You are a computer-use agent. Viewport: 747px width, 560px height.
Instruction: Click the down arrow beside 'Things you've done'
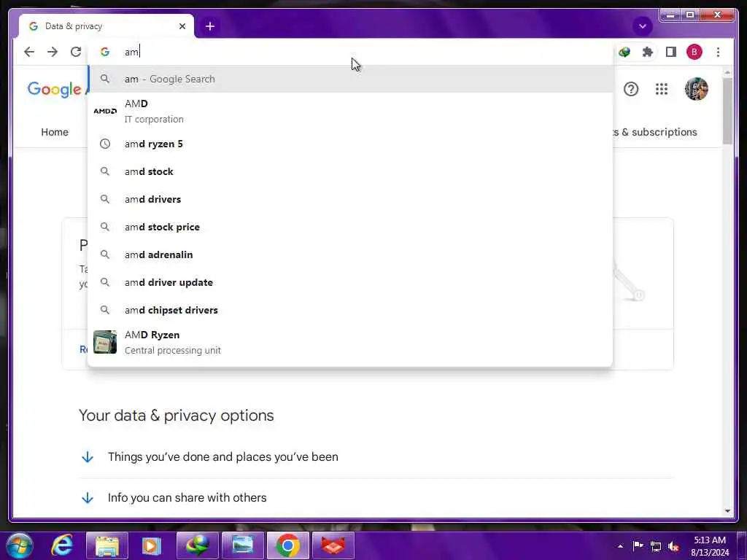(x=88, y=457)
